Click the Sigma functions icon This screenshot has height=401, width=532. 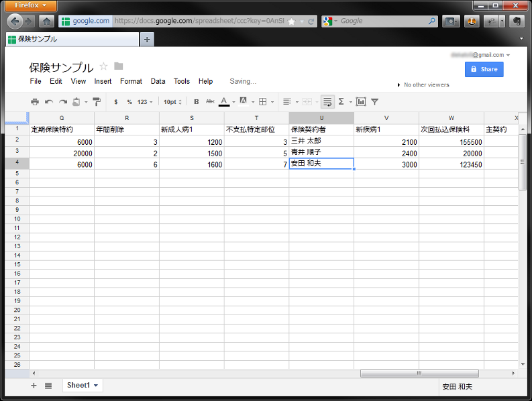[x=341, y=102]
